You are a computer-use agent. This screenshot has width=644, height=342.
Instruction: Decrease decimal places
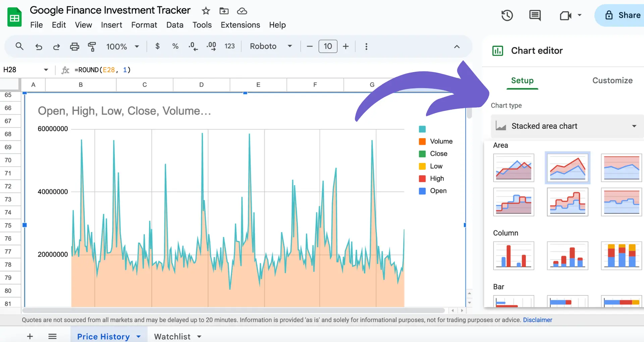click(193, 46)
